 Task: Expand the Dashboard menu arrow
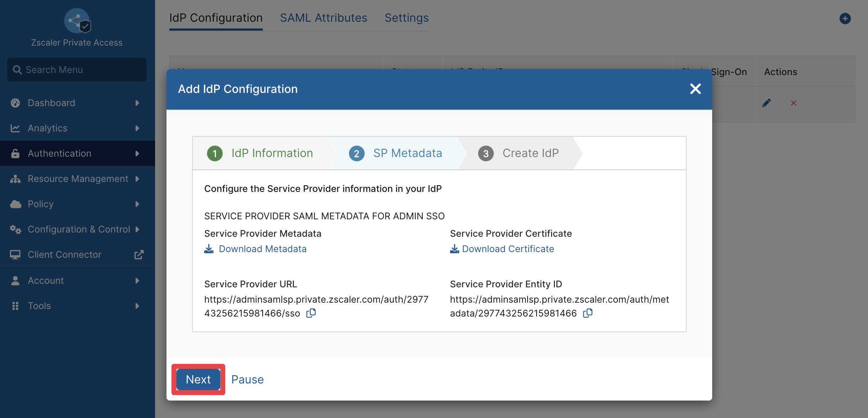[x=137, y=103]
